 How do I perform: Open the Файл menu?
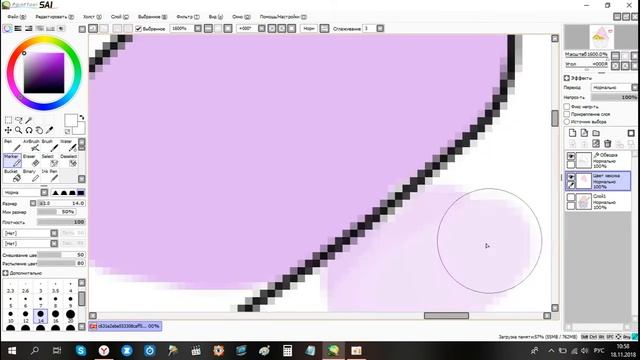(16, 17)
